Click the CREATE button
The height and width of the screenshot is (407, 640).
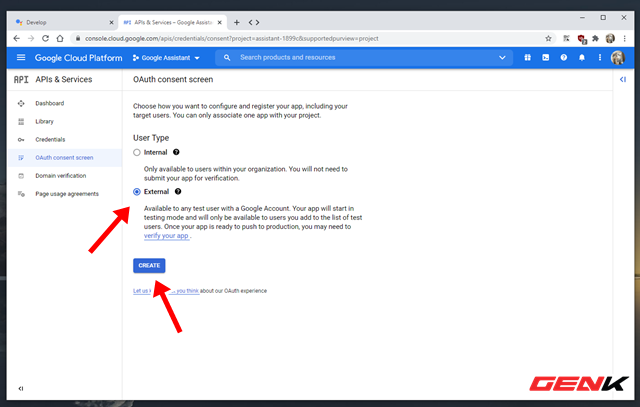click(x=149, y=265)
